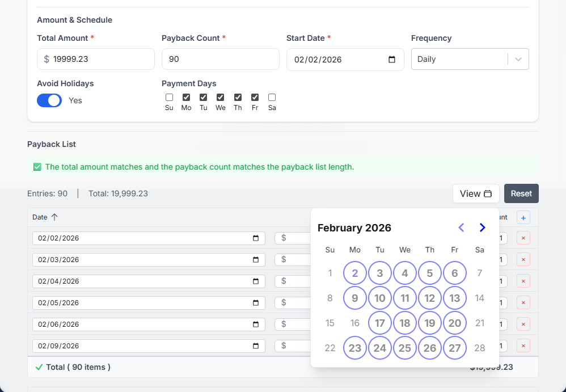Click the Payback Count field
Viewport: 566px width, 392px height.
(x=220, y=59)
